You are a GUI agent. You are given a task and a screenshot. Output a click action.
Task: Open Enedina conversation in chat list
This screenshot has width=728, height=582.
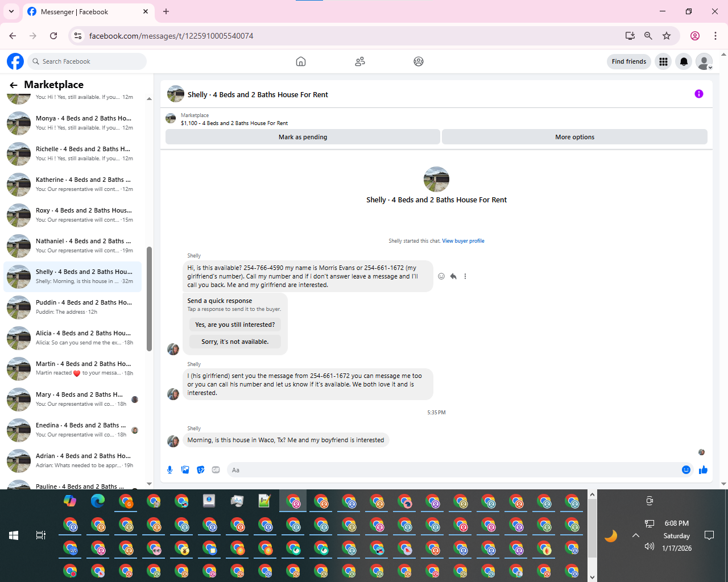click(x=72, y=430)
